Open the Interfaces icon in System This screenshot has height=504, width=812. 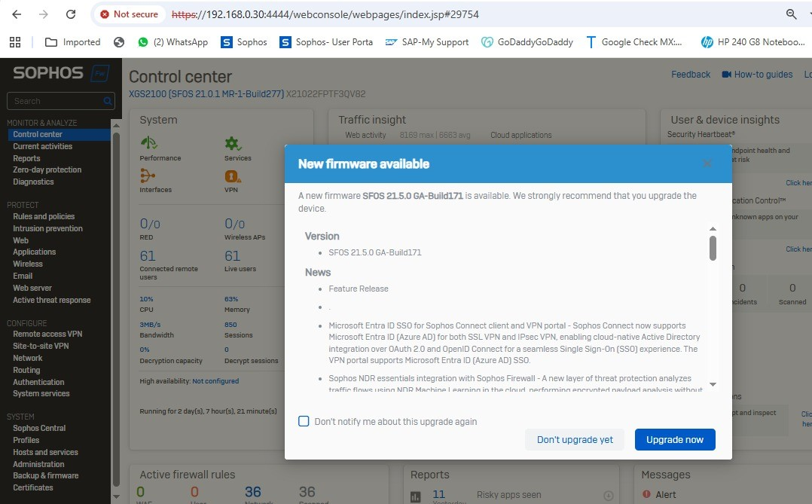(x=148, y=176)
